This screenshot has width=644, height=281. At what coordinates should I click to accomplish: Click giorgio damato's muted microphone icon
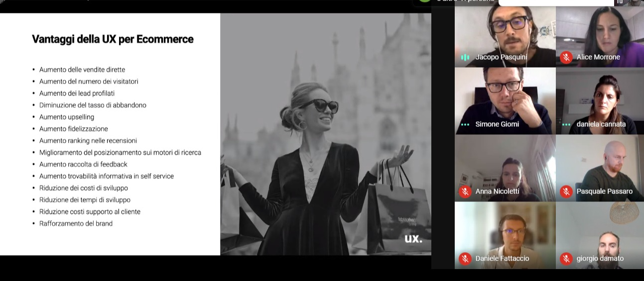pos(566,259)
